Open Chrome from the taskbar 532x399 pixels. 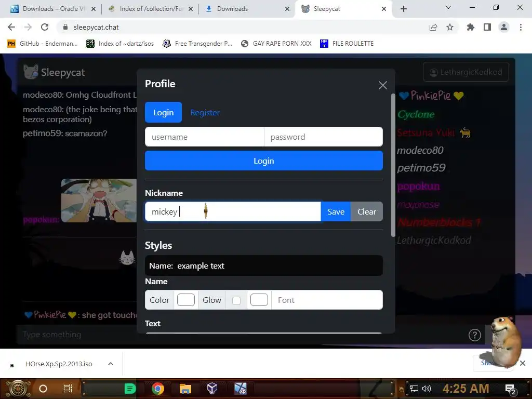(157, 389)
